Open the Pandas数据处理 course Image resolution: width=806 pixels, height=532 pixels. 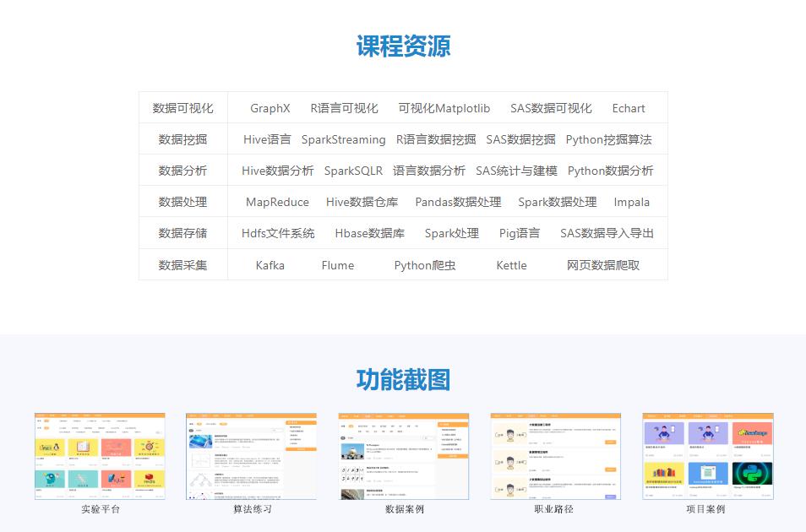458,202
